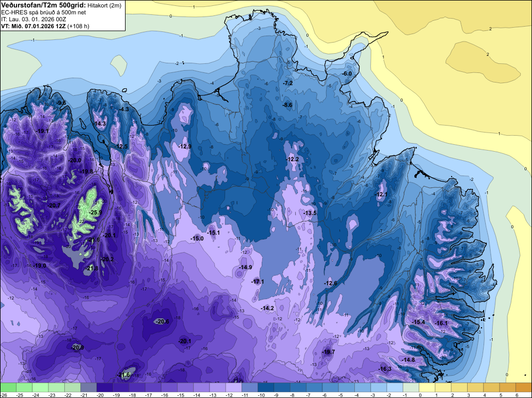The image size is (532, 398).
Task: Select the legend swatch between -21 and -20
Action: [x=88, y=387]
